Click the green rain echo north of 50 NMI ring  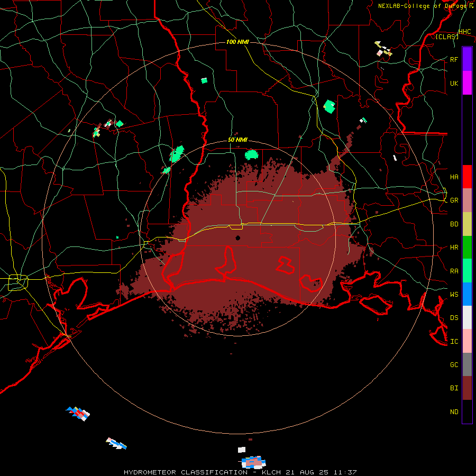point(251,155)
